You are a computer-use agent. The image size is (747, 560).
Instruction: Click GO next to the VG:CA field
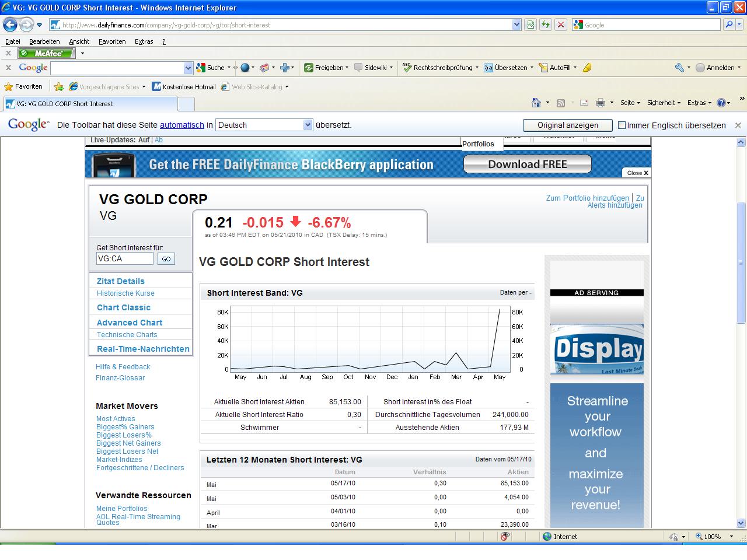point(166,258)
